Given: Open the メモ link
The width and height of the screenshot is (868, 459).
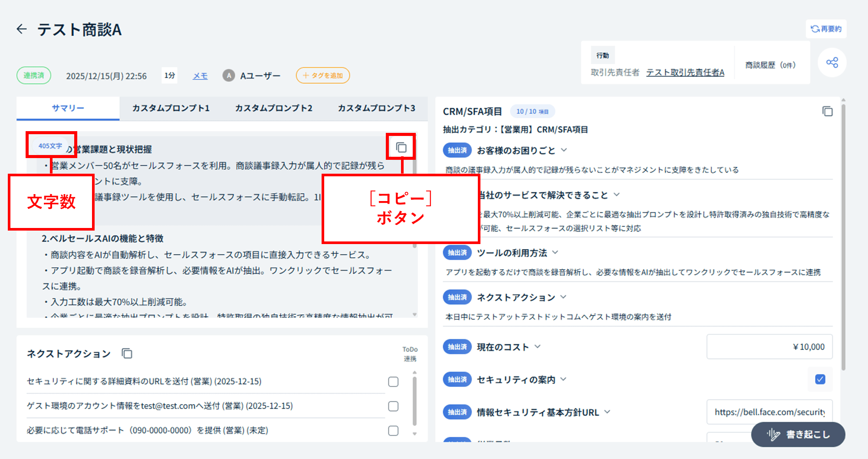Looking at the screenshot, I should coord(200,76).
